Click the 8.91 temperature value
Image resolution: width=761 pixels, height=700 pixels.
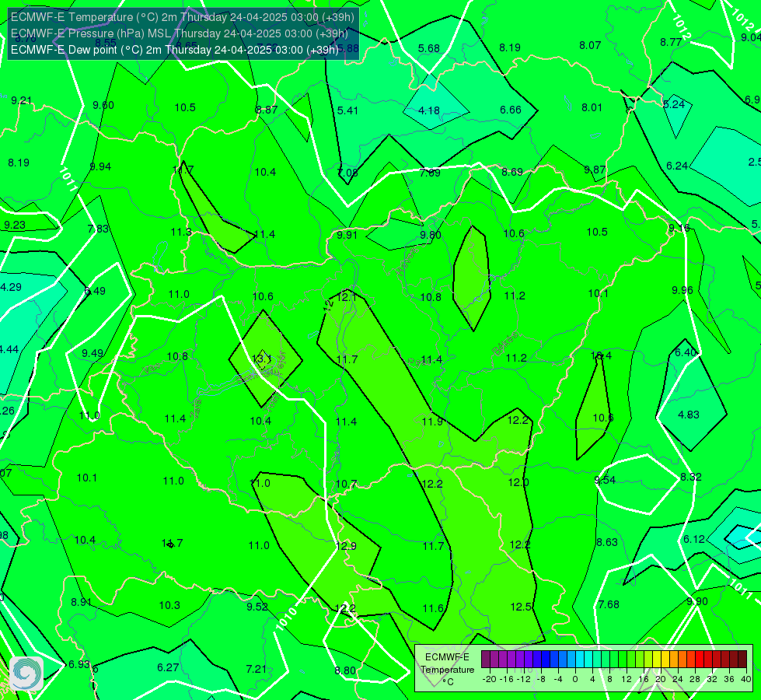click(x=82, y=602)
